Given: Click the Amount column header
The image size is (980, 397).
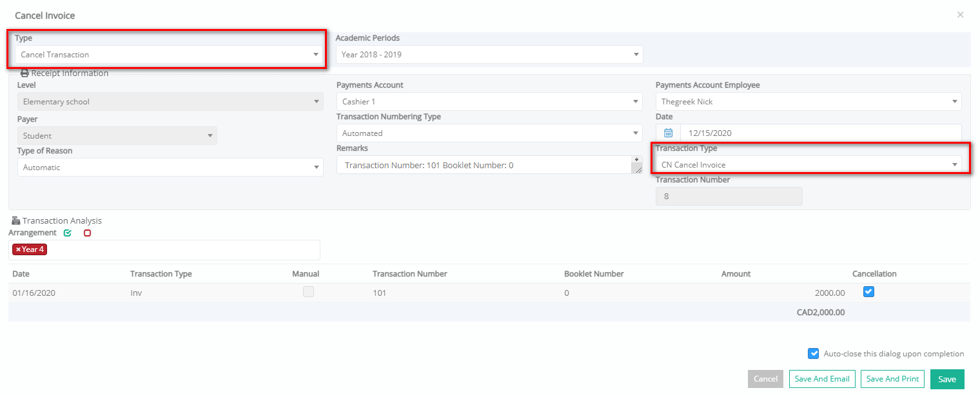Looking at the screenshot, I should click(736, 274).
